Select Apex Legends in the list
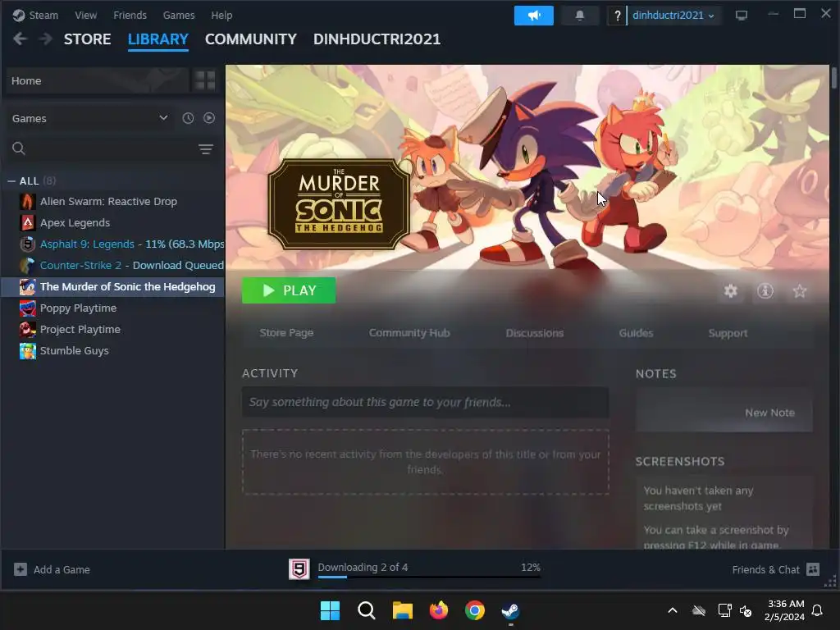 click(x=113, y=223)
